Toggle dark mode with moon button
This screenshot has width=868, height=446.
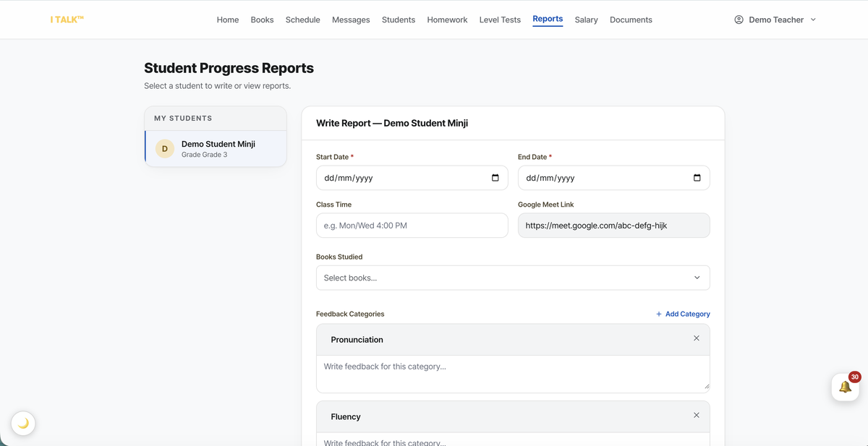click(23, 423)
